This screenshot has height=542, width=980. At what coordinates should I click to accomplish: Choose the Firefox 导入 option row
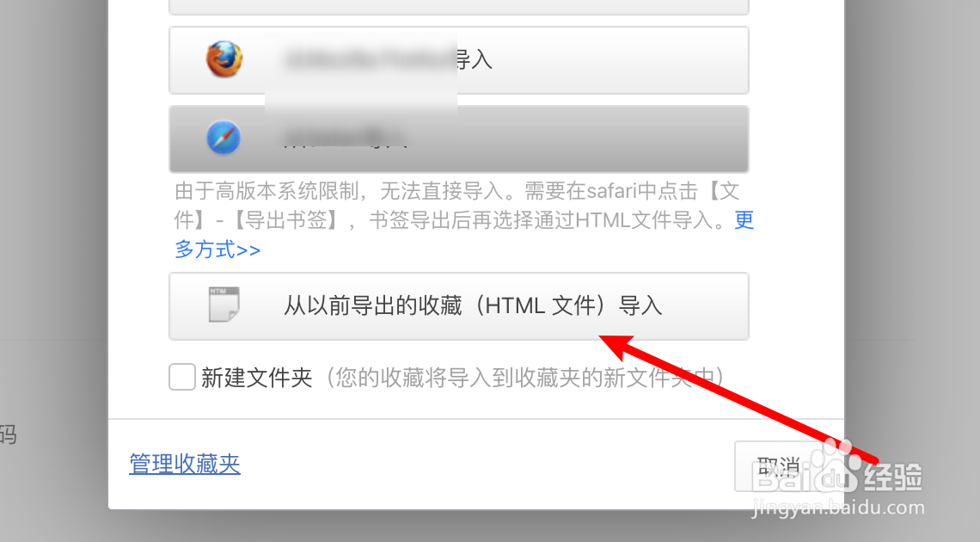tap(459, 60)
